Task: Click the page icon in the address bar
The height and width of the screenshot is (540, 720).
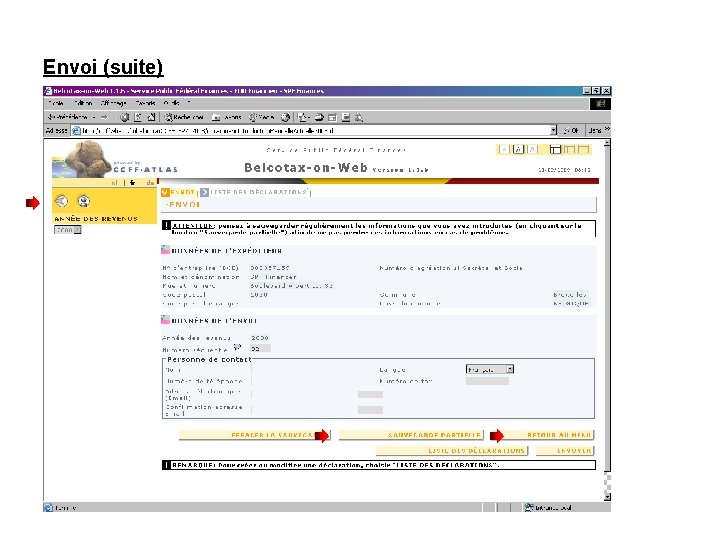Action: [76, 130]
